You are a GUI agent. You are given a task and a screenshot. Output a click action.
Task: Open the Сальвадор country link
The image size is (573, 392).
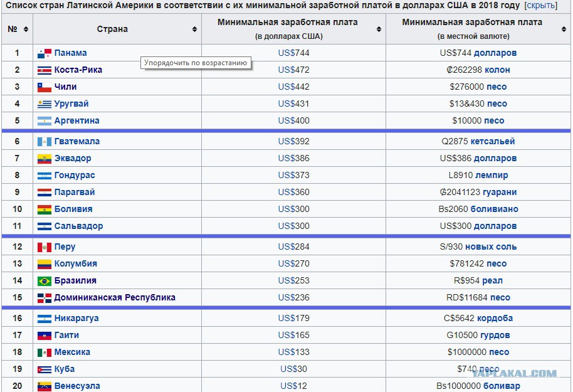coord(78,226)
